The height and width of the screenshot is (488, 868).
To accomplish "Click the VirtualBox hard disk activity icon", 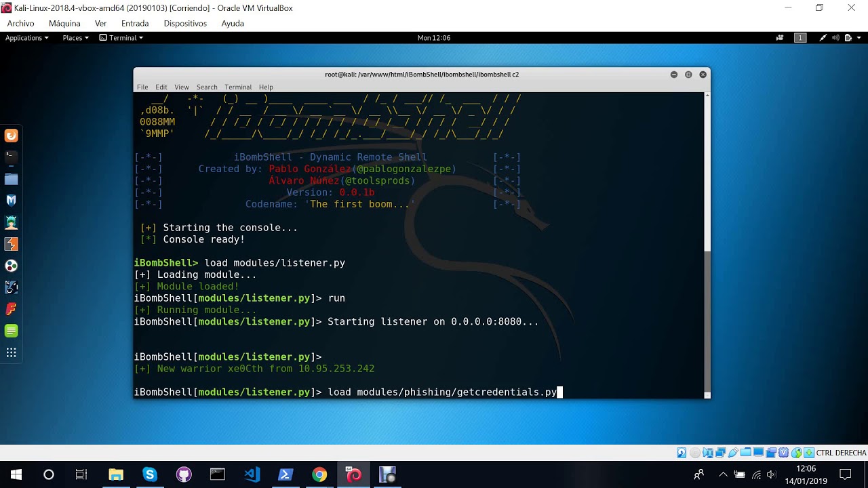I will click(682, 453).
